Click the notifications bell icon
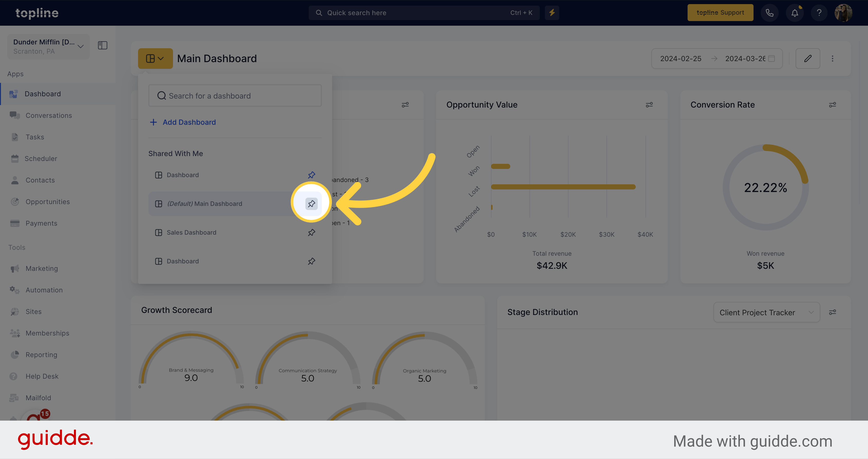Viewport: 868px width, 459px height. (x=795, y=13)
